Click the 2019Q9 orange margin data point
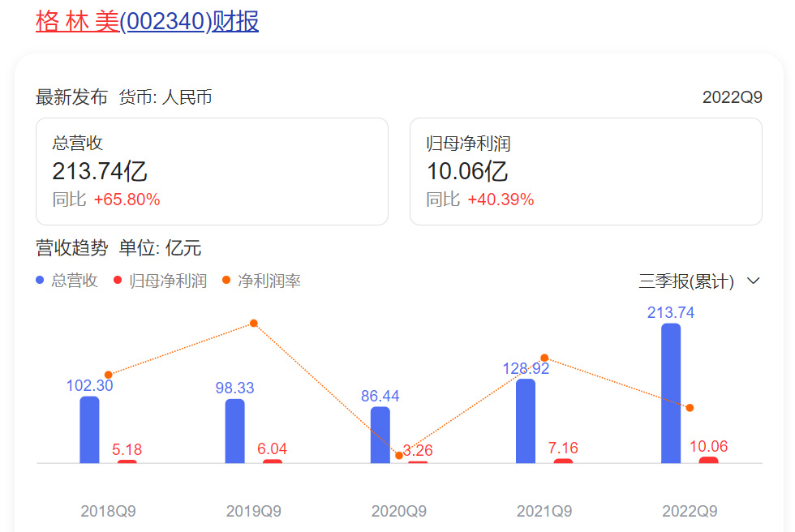The height and width of the screenshot is (532, 795). tap(254, 324)
